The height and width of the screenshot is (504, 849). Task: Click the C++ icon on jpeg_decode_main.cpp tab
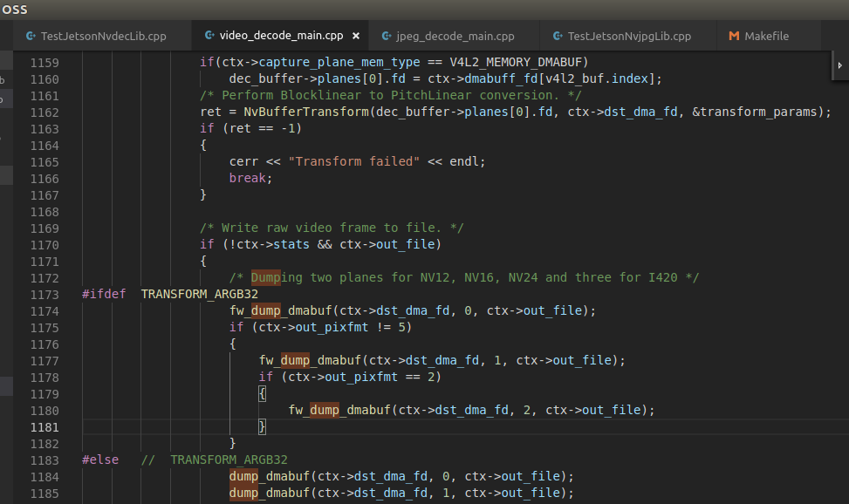tap(387, 37)
